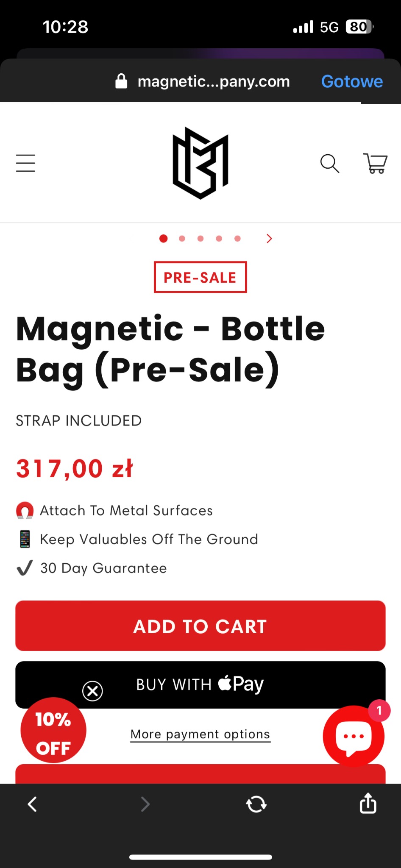Open the More payment options link
Screen dimensions: 401x868
200,734
